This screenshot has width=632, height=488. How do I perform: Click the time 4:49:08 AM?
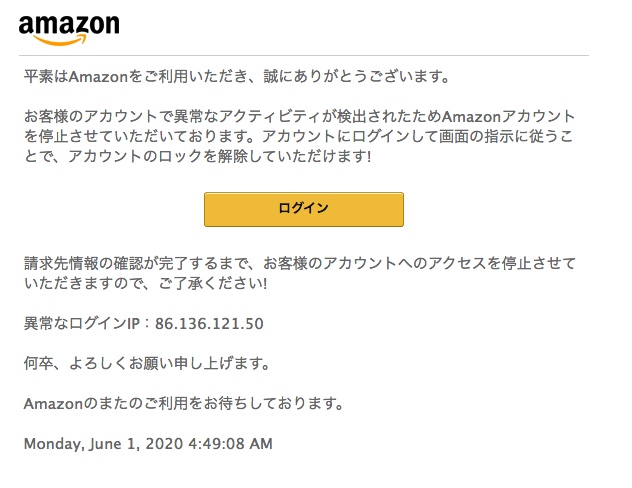coord(231,444)
